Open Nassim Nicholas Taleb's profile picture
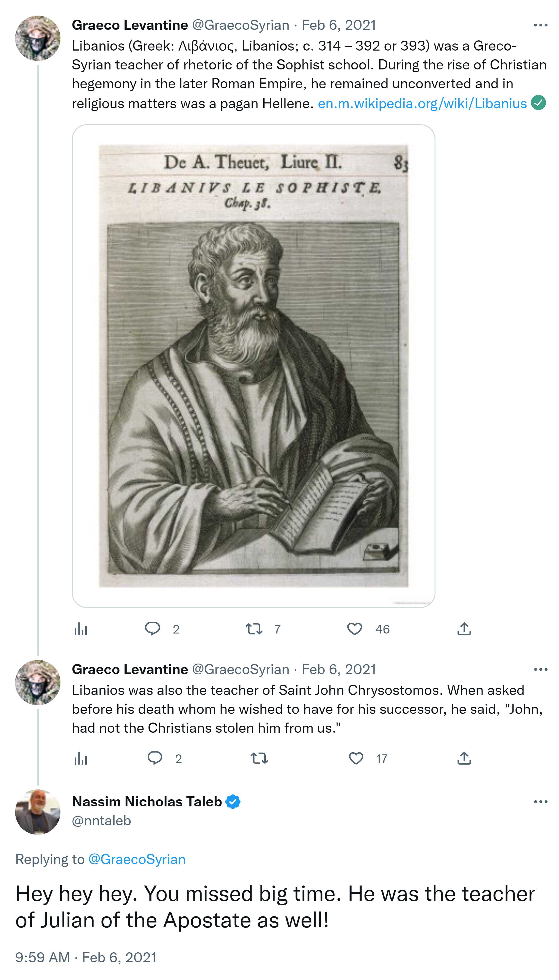The image size is (559, 980). click(38, 812)
